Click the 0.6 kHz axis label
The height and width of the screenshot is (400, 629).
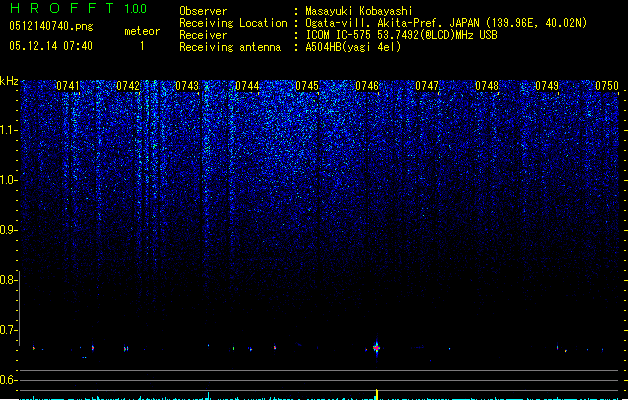8,380
